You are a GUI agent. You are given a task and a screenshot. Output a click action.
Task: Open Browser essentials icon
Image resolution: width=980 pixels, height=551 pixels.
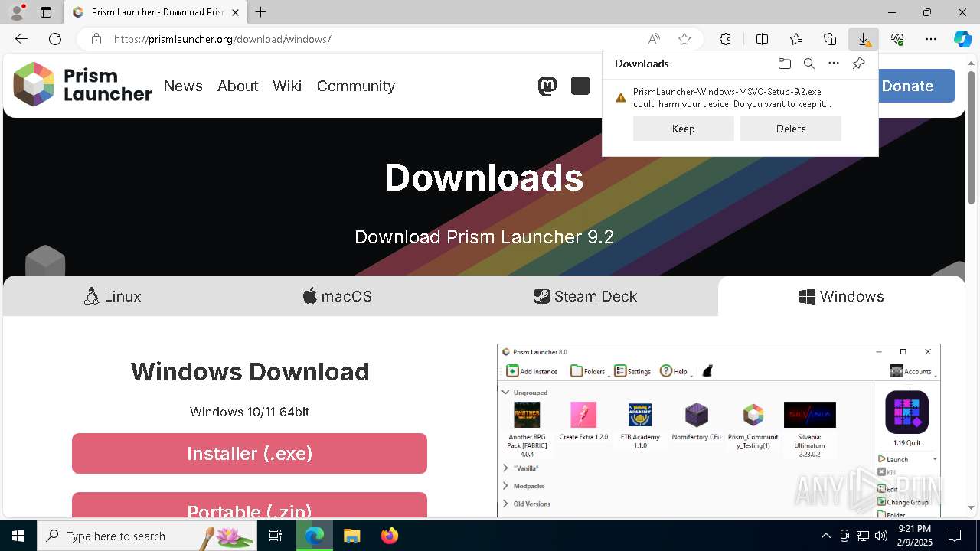897,39
